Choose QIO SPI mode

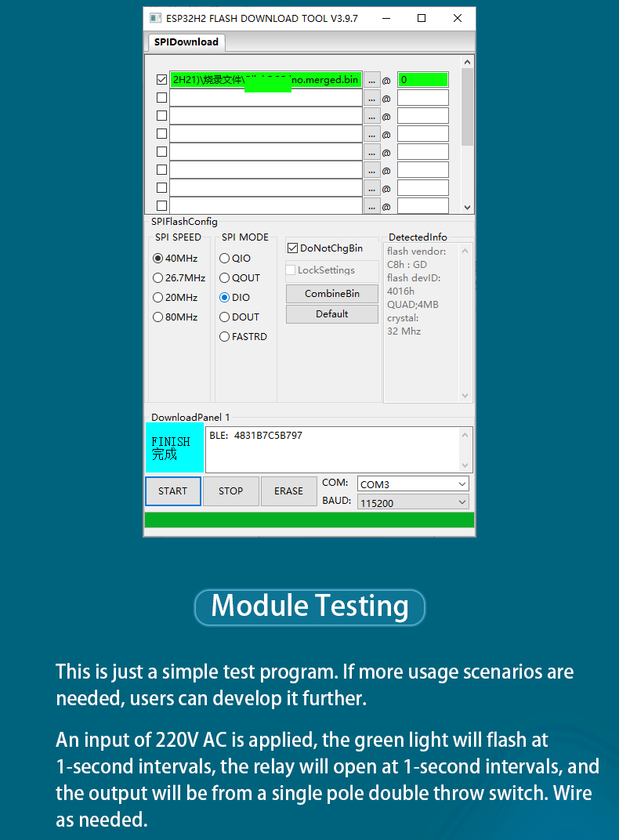tap(225, 259)
